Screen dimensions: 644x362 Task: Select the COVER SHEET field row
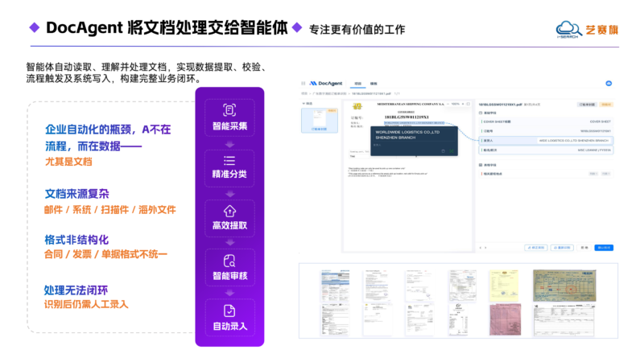click(546, 122)
